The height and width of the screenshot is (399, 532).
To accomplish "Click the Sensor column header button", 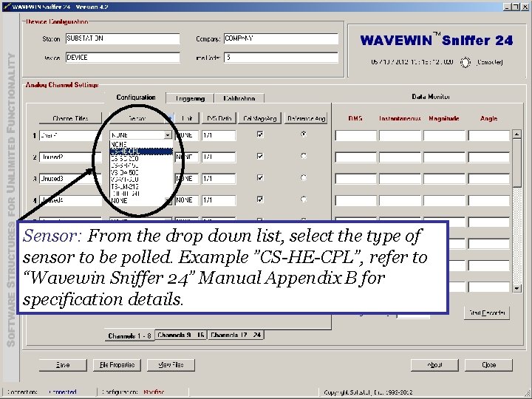I will 137,118.
